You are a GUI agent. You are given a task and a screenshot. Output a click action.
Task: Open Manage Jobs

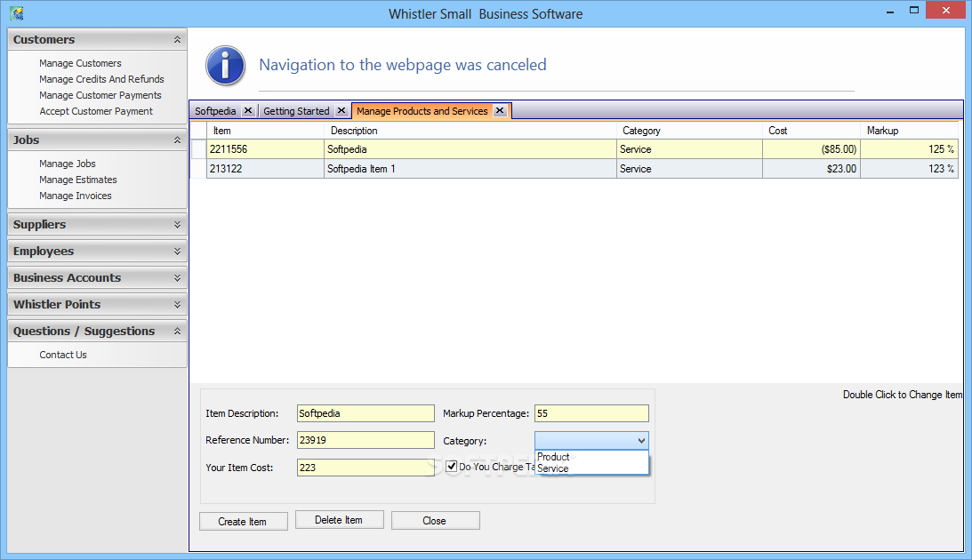point(68,164)
